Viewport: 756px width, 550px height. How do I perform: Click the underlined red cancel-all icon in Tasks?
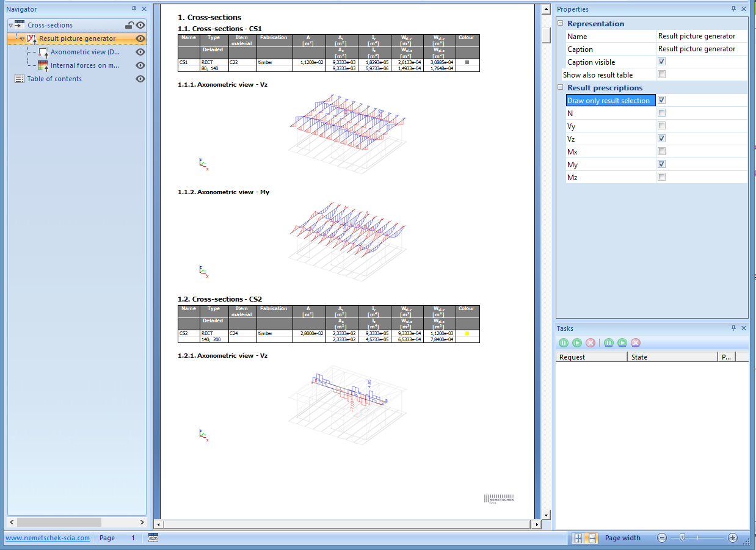click(635, 343)
